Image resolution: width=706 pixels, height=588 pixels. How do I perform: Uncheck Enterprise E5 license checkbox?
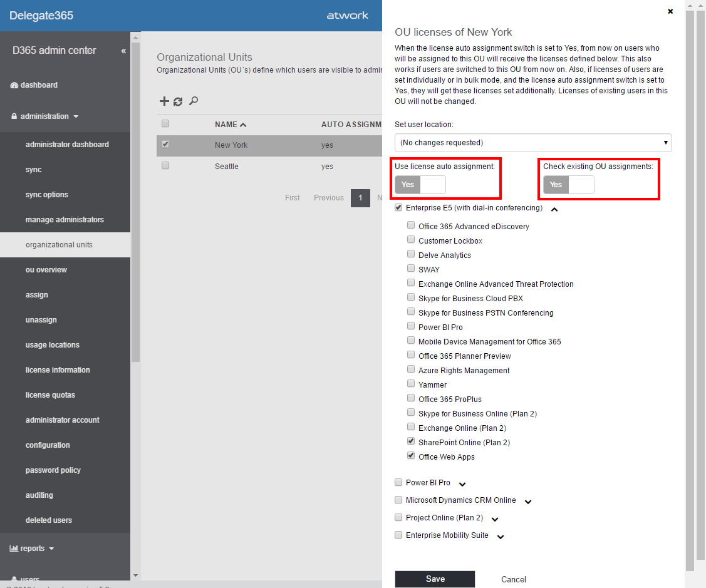pos(398,207)
